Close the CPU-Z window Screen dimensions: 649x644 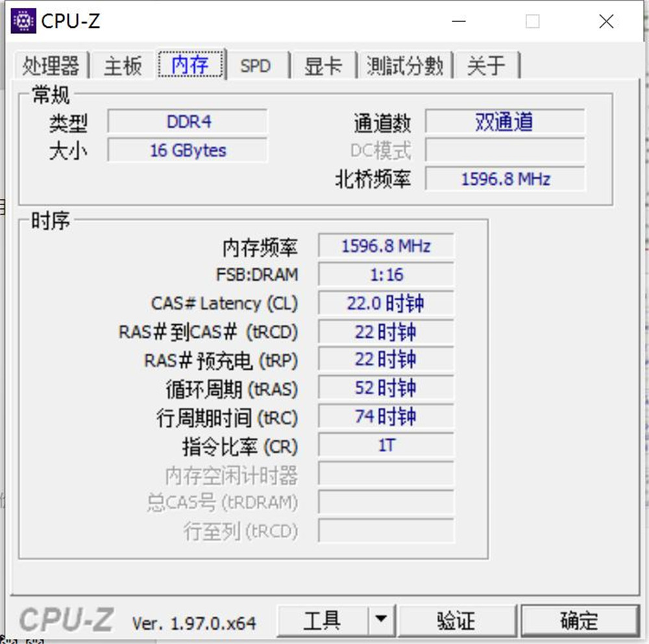pos(606,21)
